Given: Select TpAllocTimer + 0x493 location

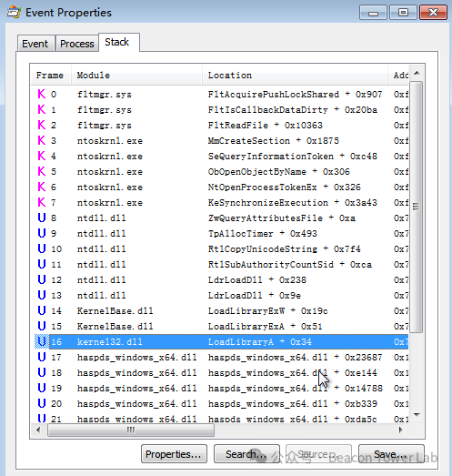Looking at the screenshot, I should point(263,233).
